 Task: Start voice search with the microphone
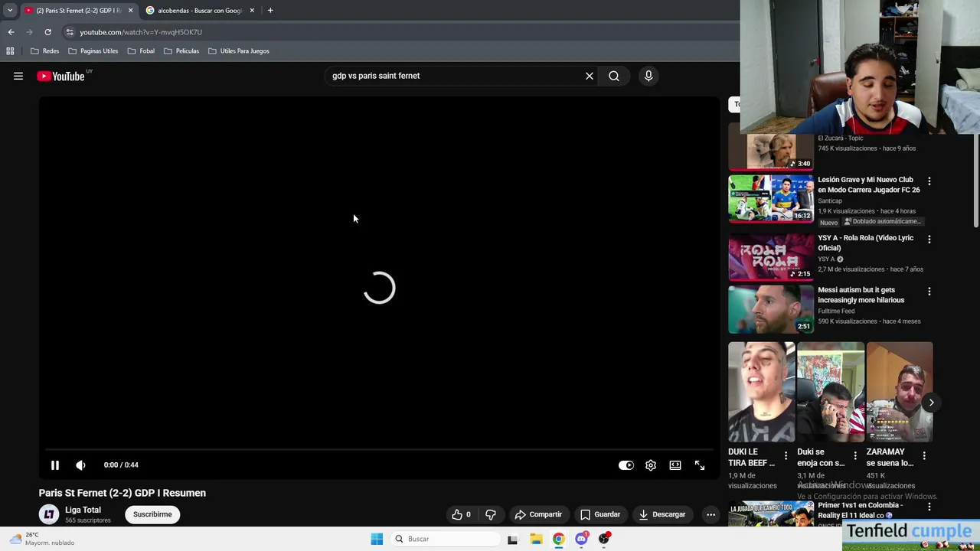(648, 76)
